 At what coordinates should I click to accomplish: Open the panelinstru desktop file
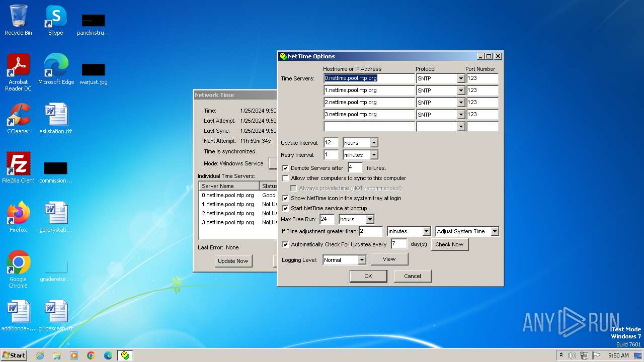click(94, 24)
